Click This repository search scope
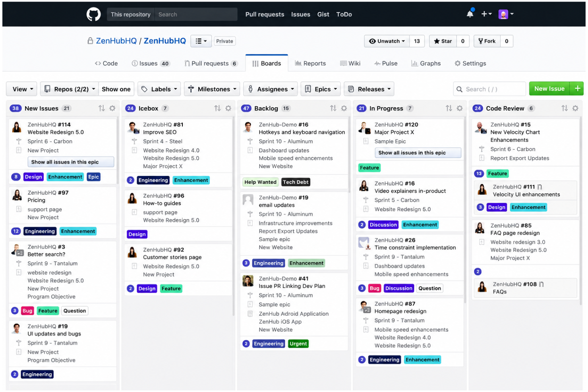 pyautogui.click(x=131, y=14)
